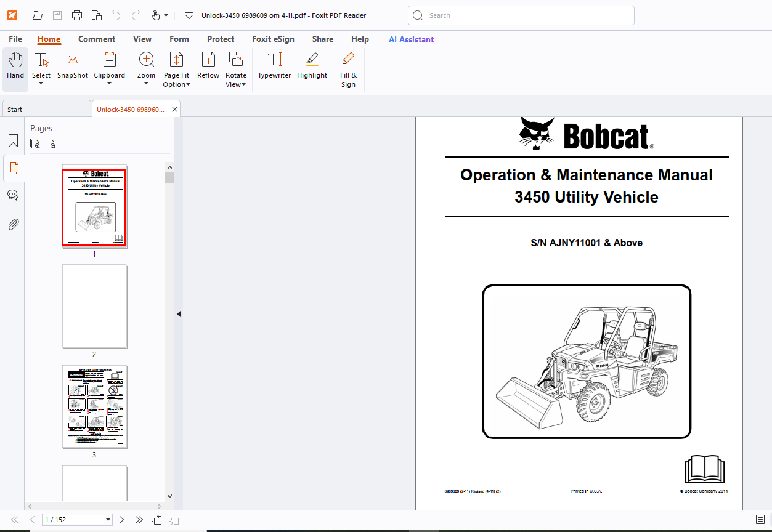The width and height of the screenshot is (772, 532).
Task: Open the Foxit eSign tab
Action: click(x=273, y=39)
